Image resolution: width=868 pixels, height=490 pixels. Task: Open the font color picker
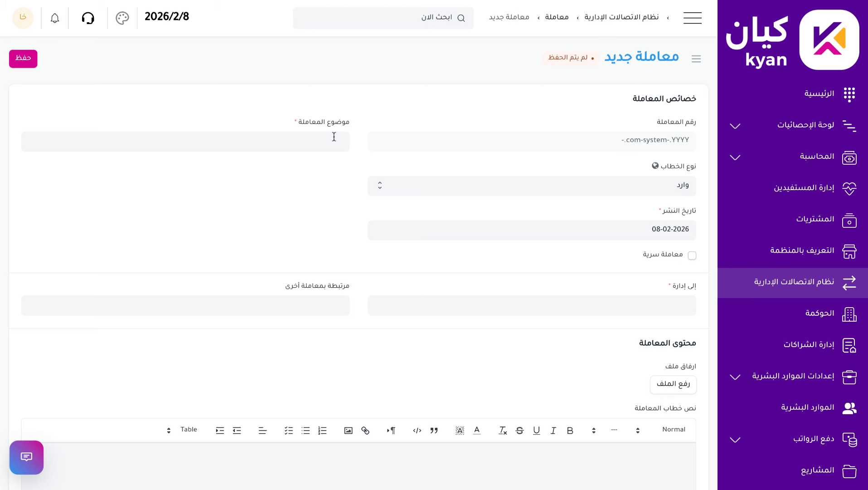pyautogui.click(x=476, y=430)
